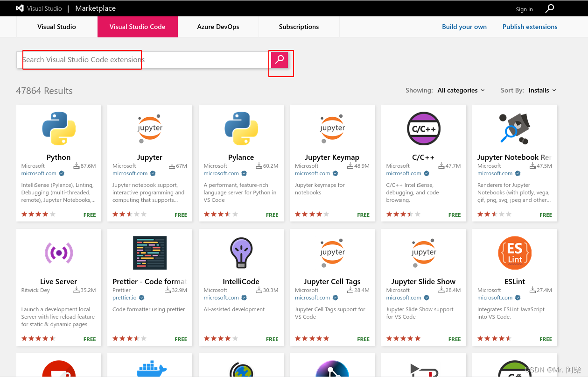588x378 pixels.
Task: Click the ESLint extension star rating
Action: pyautogui.click(x=495, y=339)
